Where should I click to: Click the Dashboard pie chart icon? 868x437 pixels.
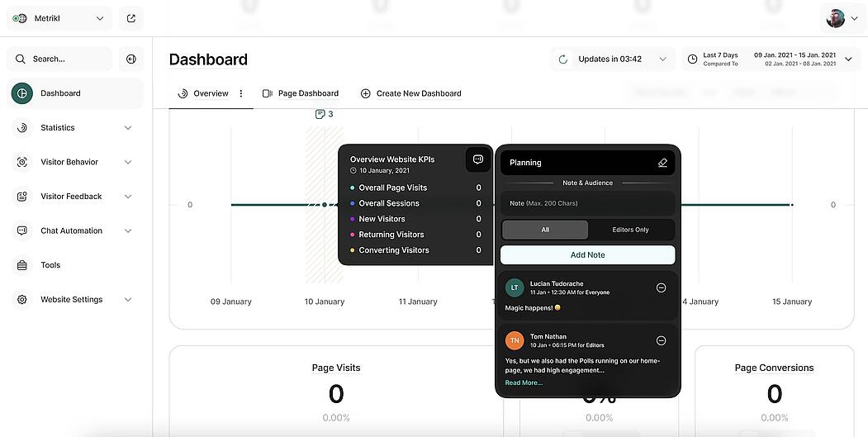[22, 93]
